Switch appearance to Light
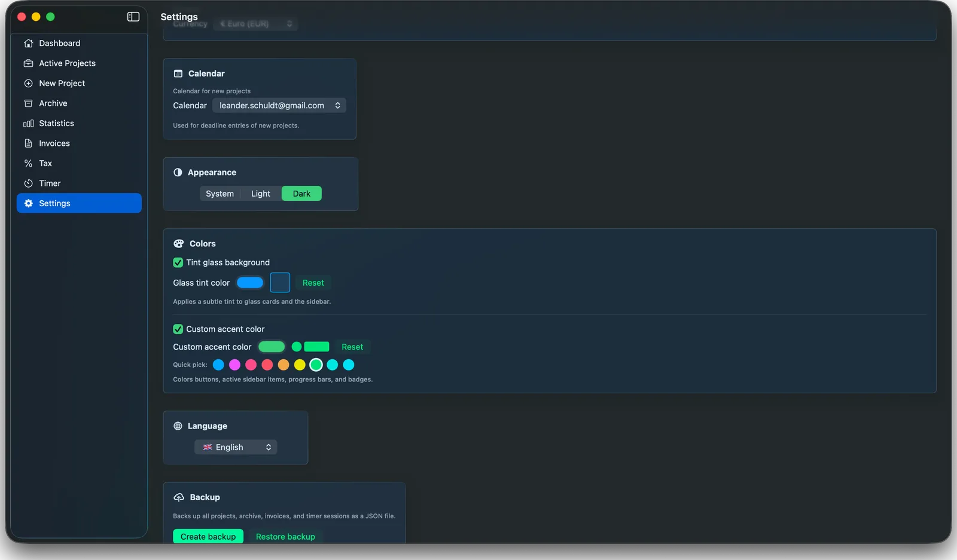Viewport: 957px width, 560px height. (x=261, y=194)
